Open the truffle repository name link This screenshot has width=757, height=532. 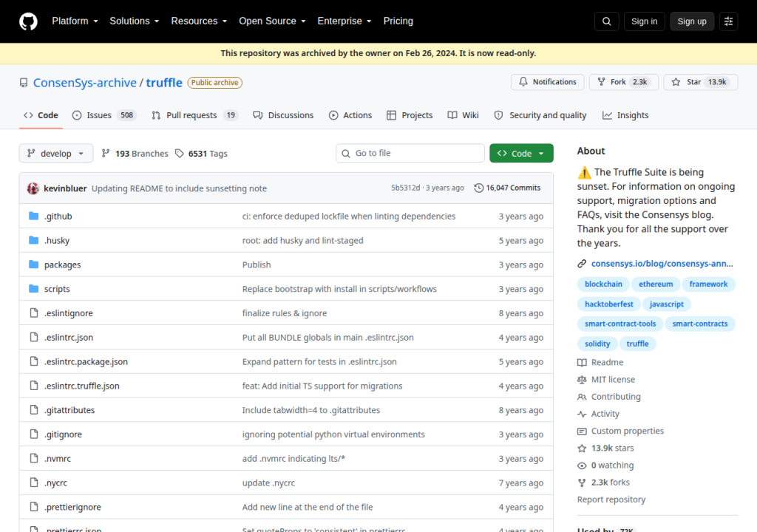164,83
